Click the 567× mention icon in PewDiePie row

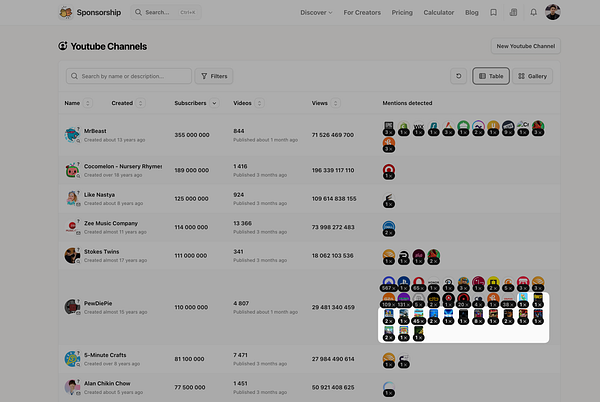pyautogui.click(x=389, y=284)
